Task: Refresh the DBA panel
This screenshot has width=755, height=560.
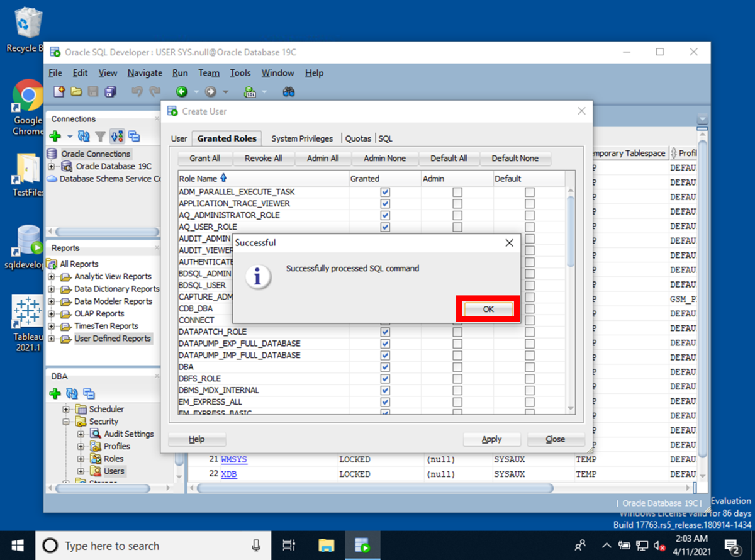Action: tap(72, 393)
